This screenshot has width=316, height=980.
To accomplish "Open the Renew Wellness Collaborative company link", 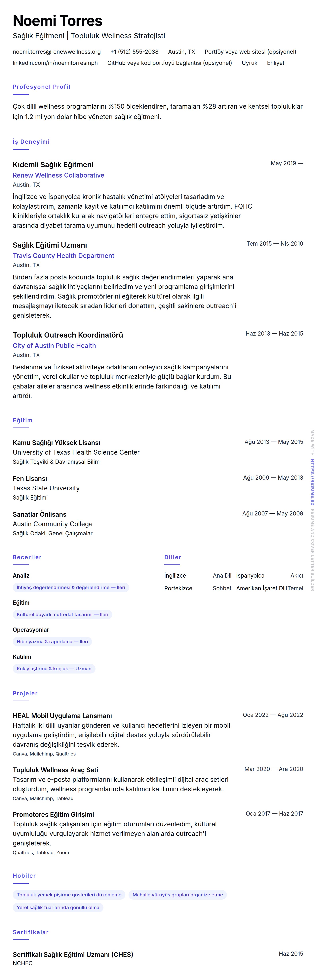I will coord(58,175).
